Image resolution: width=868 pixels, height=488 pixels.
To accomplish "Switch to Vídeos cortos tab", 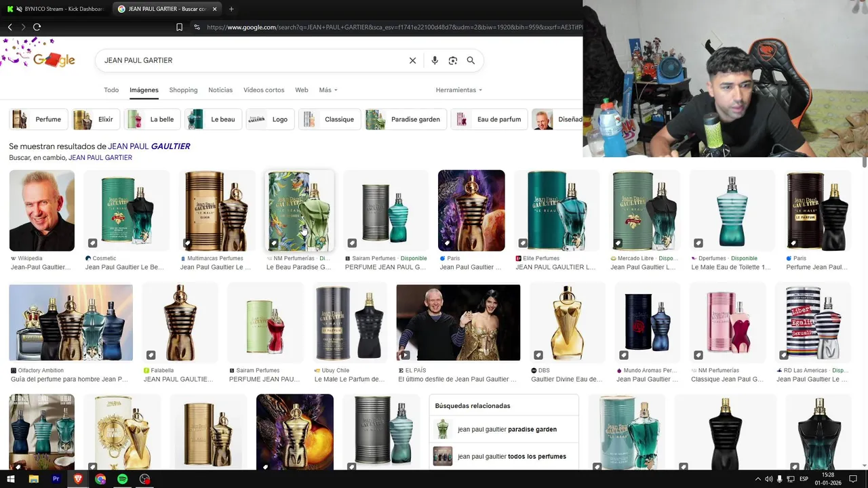I will tap(264, 90).
